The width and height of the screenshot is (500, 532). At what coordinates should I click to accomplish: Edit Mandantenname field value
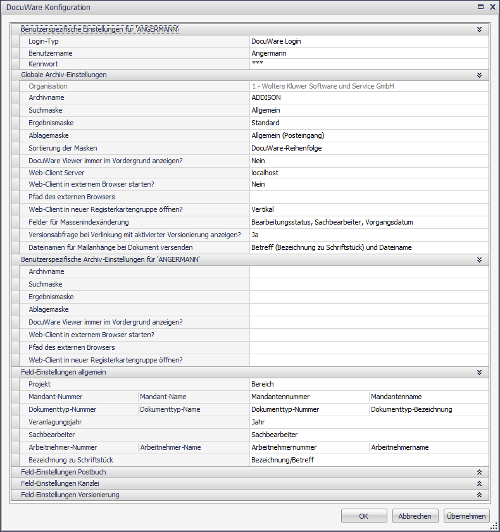tap(429, 397)
